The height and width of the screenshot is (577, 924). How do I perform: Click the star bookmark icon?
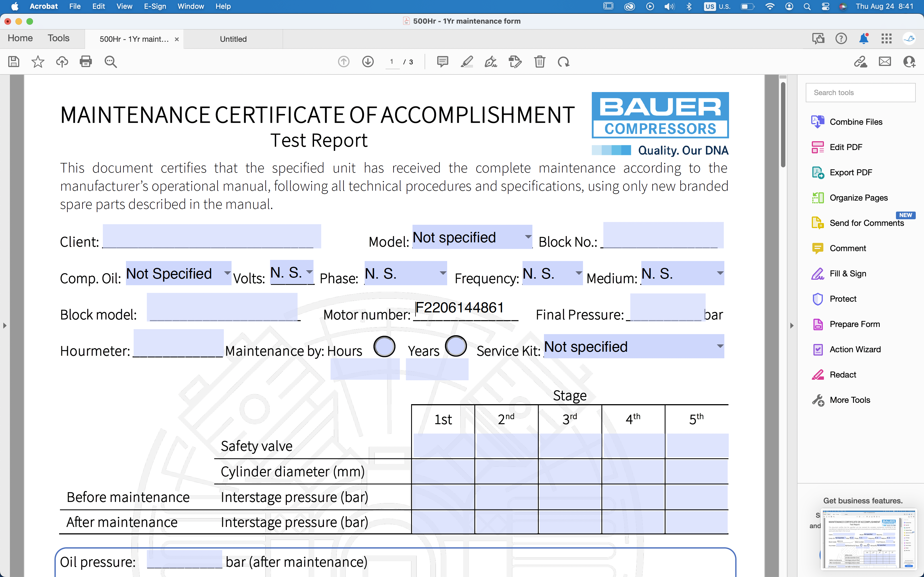(38, 62)
